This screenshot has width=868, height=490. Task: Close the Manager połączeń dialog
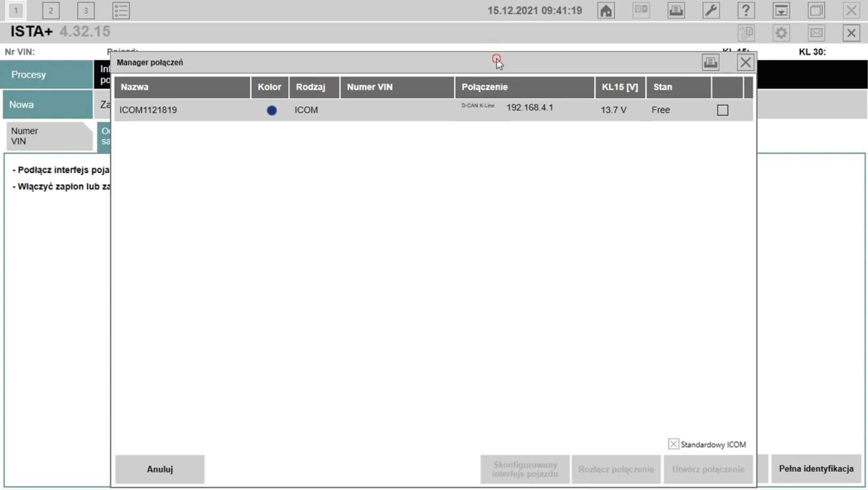point(745,62)
